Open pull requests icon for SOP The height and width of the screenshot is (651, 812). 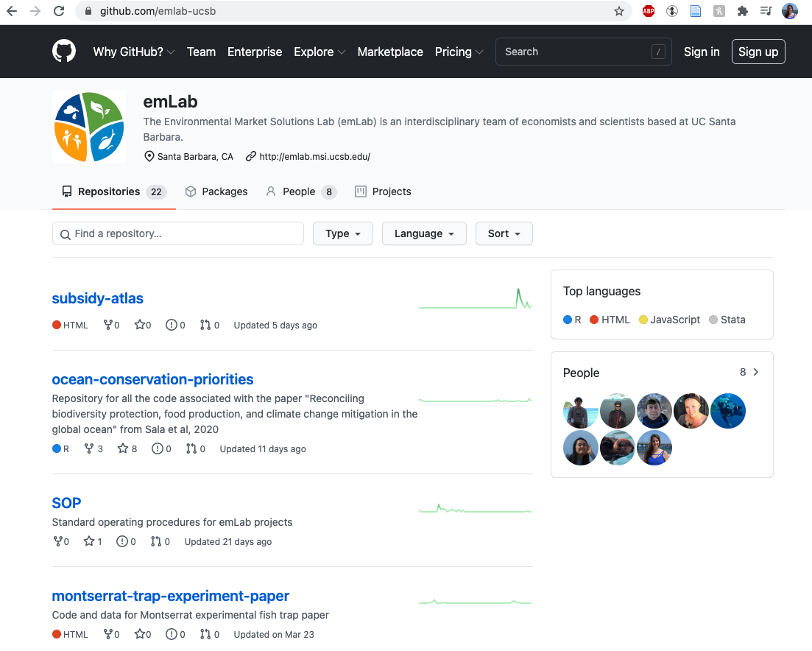coord(156,541)
